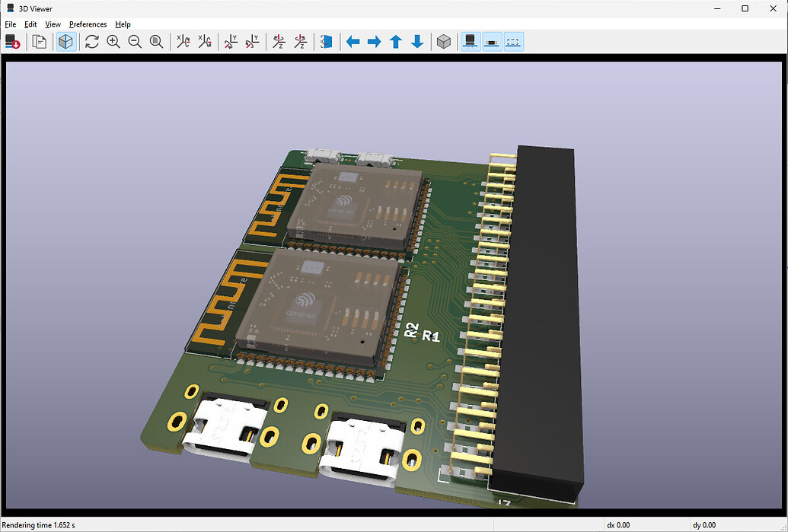The width and height of the screenshot is (788, 532).
Task: Toggle through-hole 3D models visibility
Action: tap(471, 42)
